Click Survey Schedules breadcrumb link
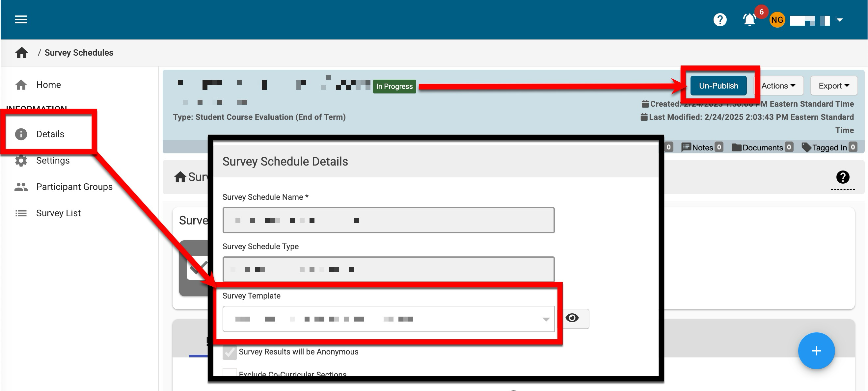The width and height of the screenshot is (868, 391). [79, 53]
